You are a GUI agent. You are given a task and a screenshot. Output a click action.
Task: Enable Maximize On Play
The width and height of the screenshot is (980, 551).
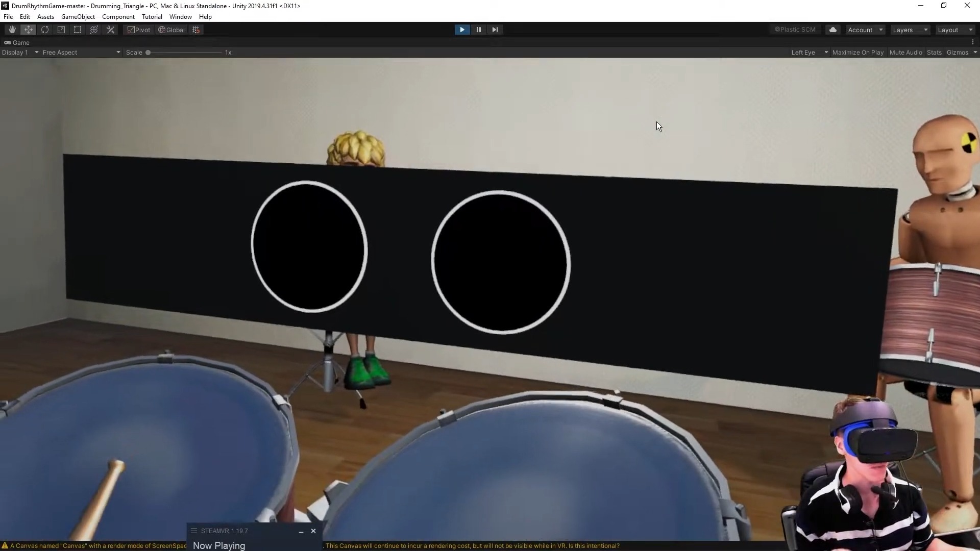click(859, 52)
